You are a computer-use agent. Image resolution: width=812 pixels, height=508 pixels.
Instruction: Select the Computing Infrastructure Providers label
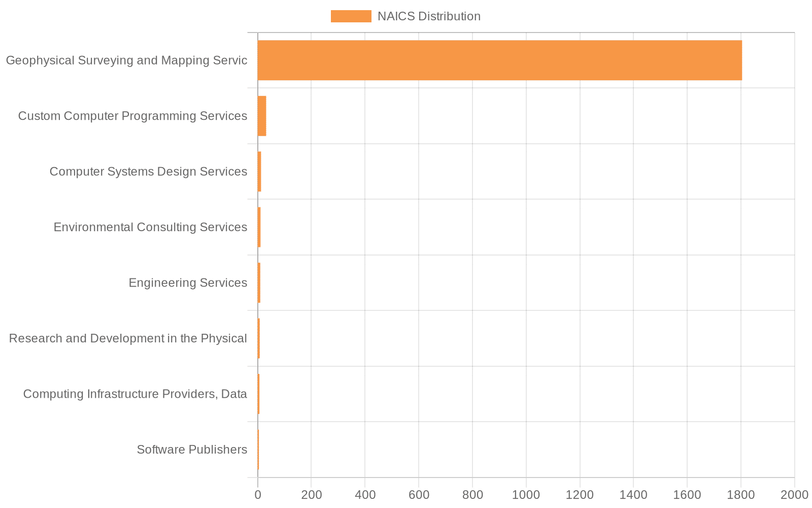coord(134,394)
